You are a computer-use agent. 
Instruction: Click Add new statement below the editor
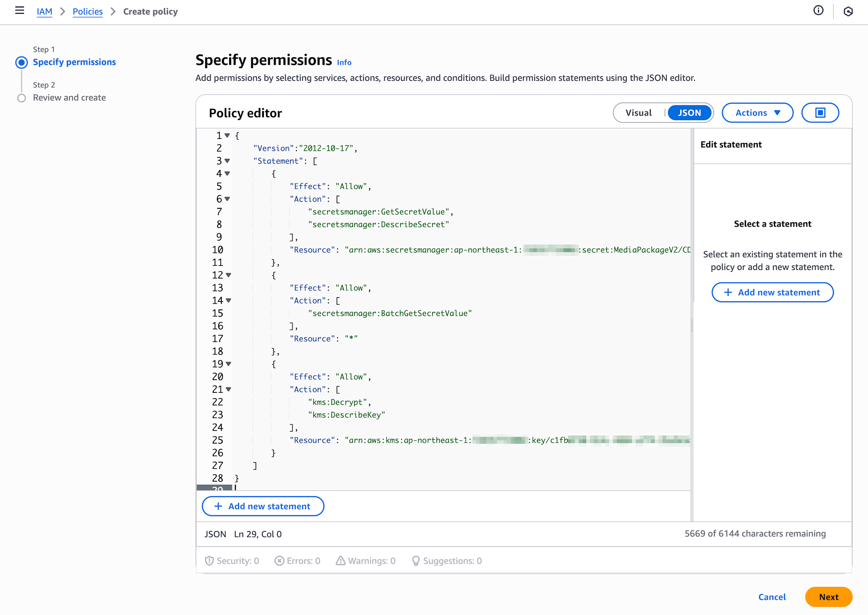[263, 506]
